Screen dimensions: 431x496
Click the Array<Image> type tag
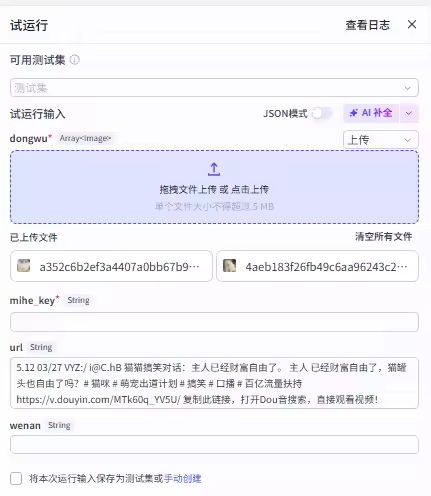(85, 138)
